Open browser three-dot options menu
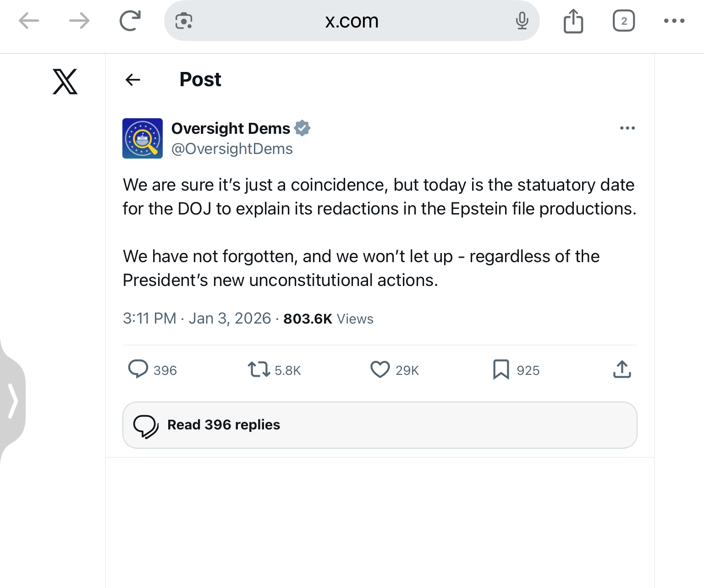704x588 pixels. click(674, 21)
